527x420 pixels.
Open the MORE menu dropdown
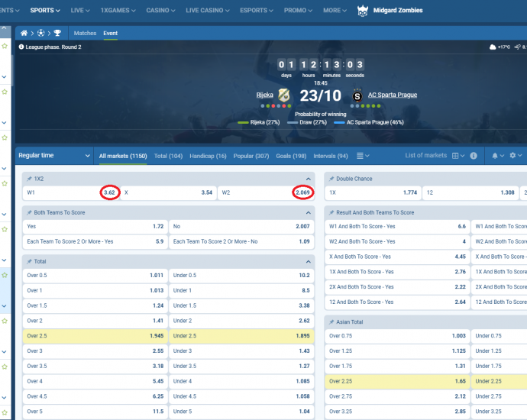(335, 11)
